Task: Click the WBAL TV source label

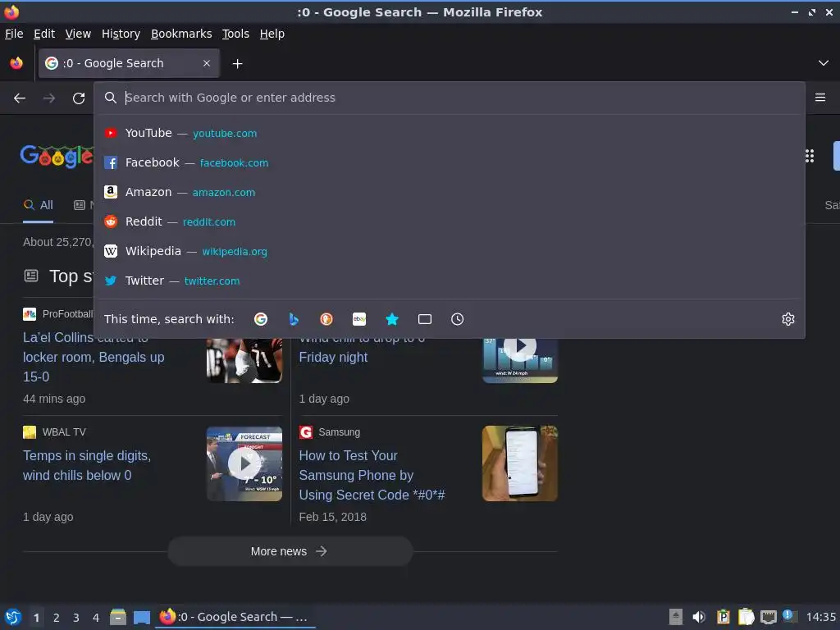Action: [64, 431]
